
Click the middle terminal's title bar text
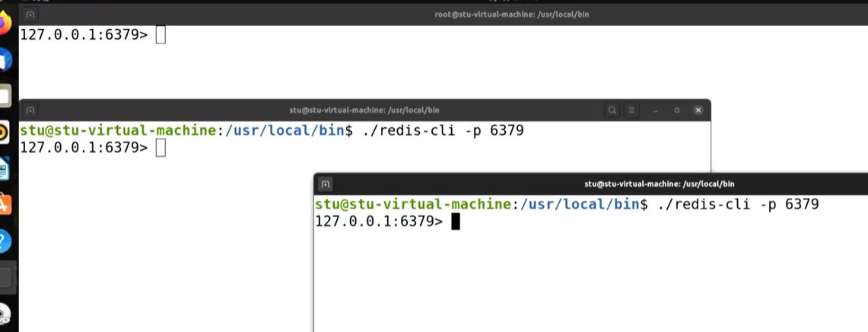[364, 110]
